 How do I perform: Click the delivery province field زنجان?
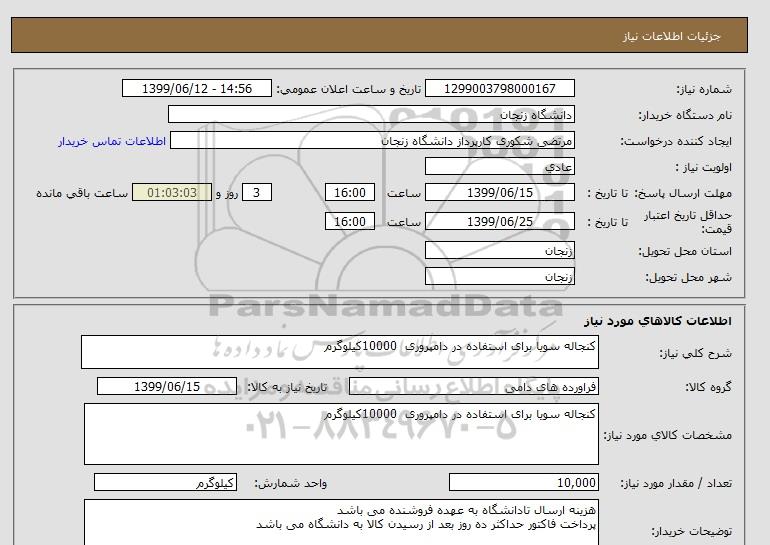coord(499,250)
